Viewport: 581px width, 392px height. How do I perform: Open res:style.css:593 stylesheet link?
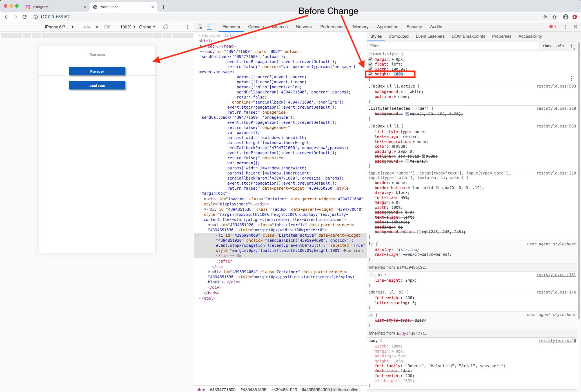556,86
